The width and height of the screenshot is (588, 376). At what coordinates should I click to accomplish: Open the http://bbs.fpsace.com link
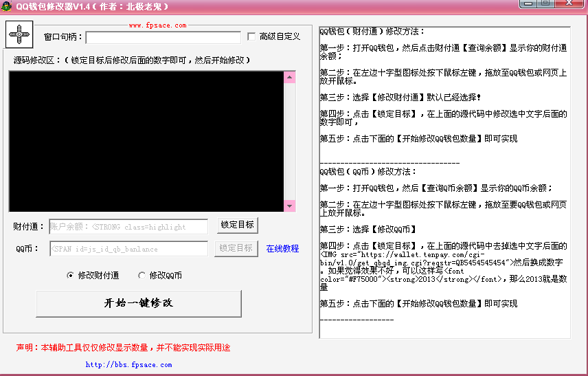tap(128, 364)
